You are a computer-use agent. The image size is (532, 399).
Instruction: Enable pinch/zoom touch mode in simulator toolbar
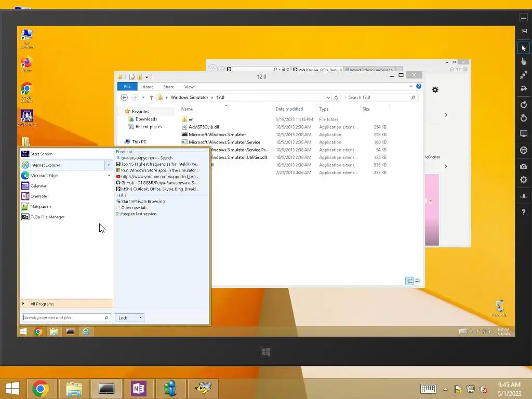click(524, 75)
